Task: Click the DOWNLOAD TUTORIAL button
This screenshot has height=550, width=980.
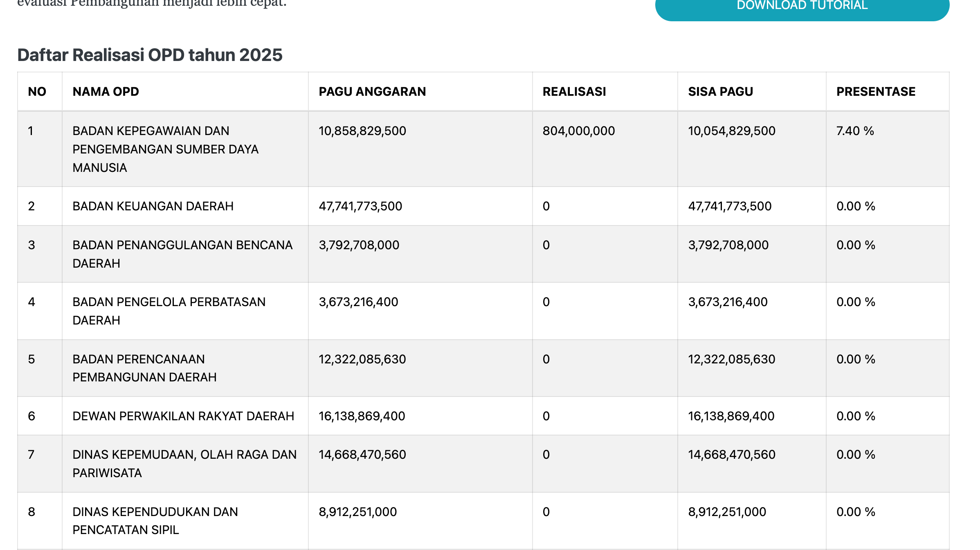Action: [x=802, y=7]
